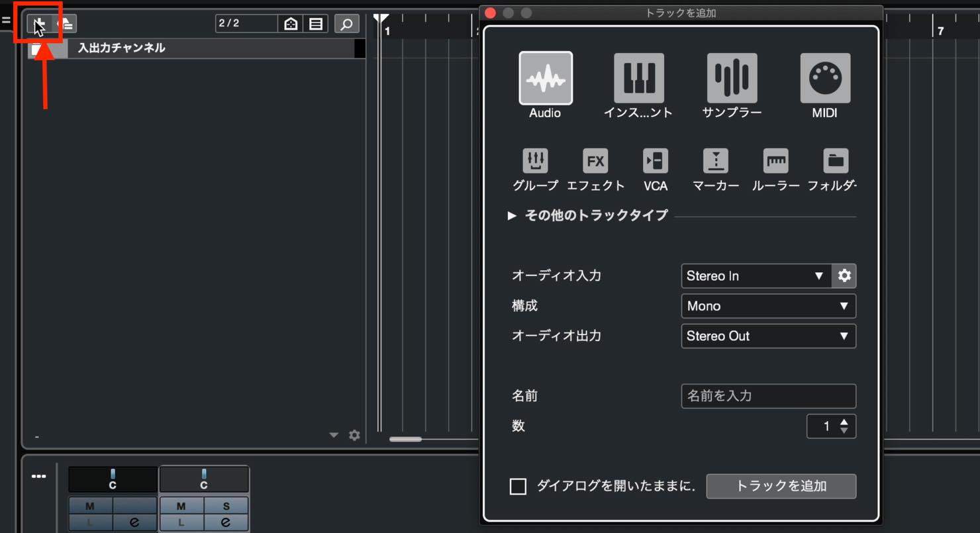Adjust first channel pan control (C)
980x533 pixels.
(x=113, y=479)
